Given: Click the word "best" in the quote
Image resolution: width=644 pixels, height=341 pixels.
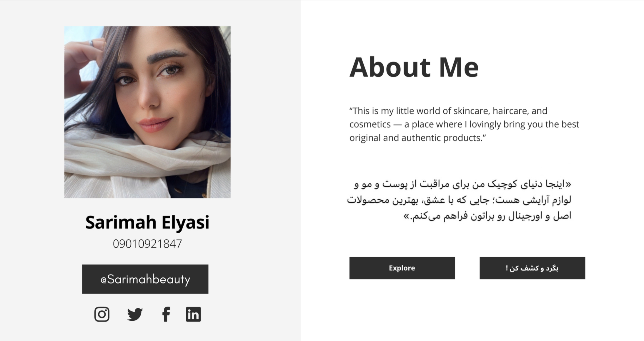Looking at the screenshot, I should click(570, 125).
